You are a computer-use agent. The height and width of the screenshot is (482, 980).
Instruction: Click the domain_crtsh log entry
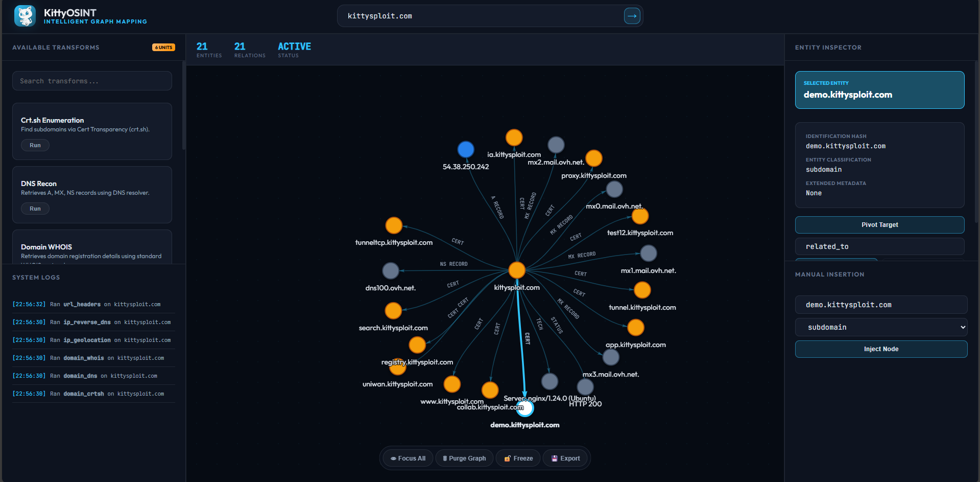click(93, 394)
